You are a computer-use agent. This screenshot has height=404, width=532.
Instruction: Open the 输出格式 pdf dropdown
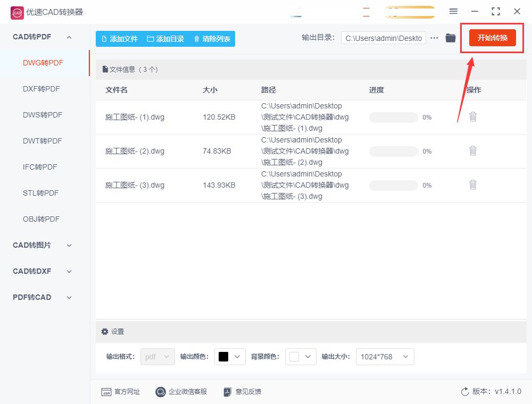(x=157, y=357)
